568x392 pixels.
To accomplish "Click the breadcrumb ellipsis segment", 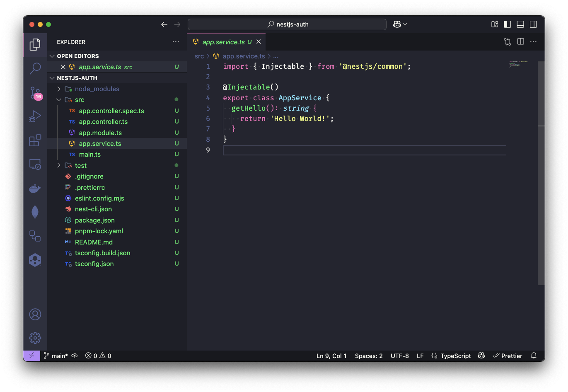I will [276, 56].
